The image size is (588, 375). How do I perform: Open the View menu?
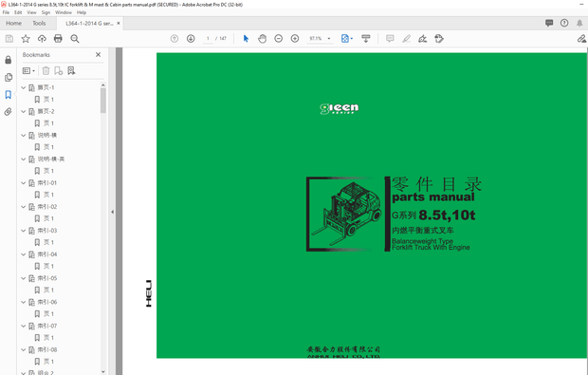click(31, 12)
